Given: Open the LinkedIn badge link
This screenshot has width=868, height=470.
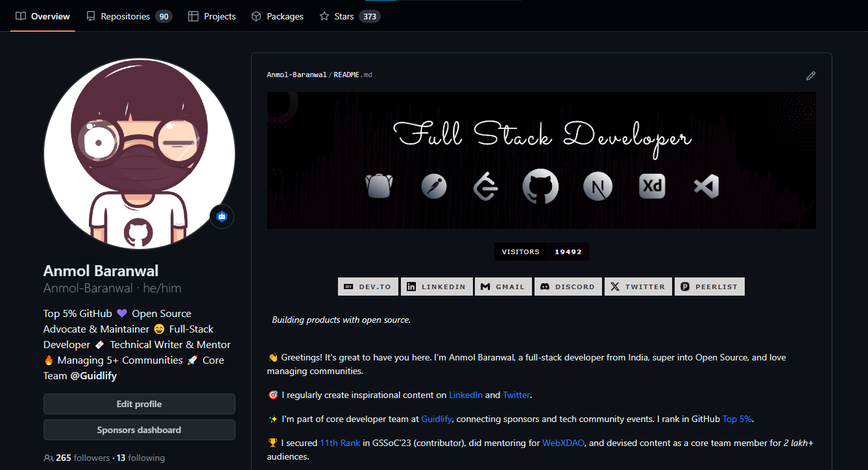Looking at the screenshot, I should tap(437, 287).
